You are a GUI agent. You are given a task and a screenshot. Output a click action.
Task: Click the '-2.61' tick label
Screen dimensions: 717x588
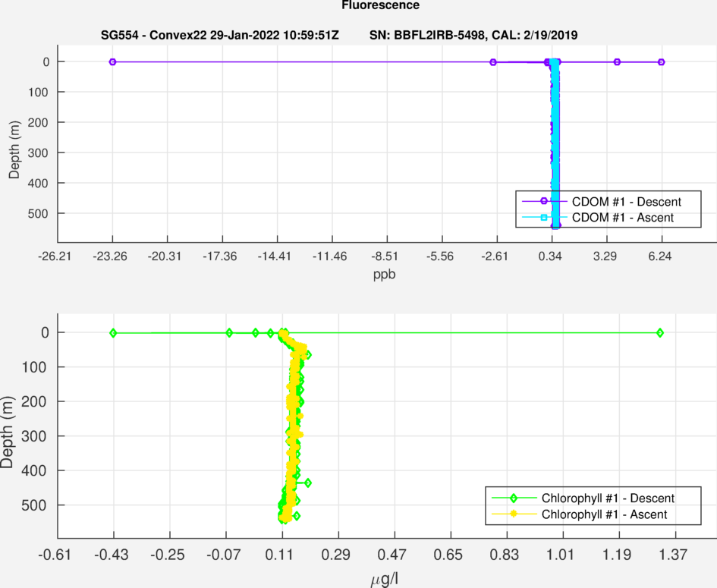click(495, 256)
